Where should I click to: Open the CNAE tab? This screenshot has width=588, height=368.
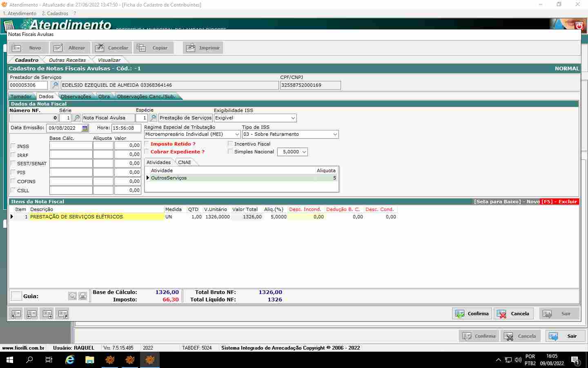point(185,162)
